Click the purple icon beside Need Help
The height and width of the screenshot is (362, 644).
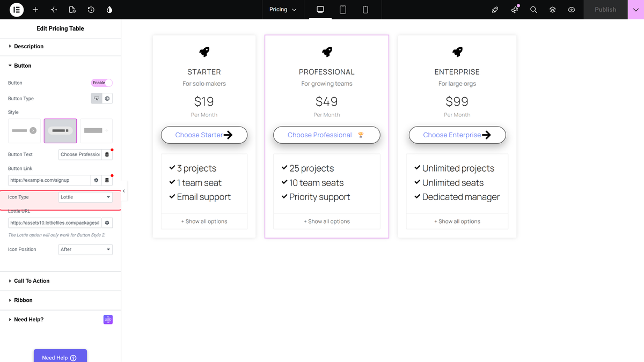[108, 320]
